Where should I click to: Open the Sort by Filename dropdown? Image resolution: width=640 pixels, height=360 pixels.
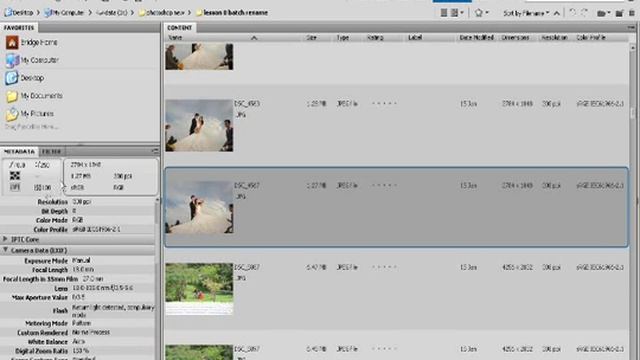(526, 13)
